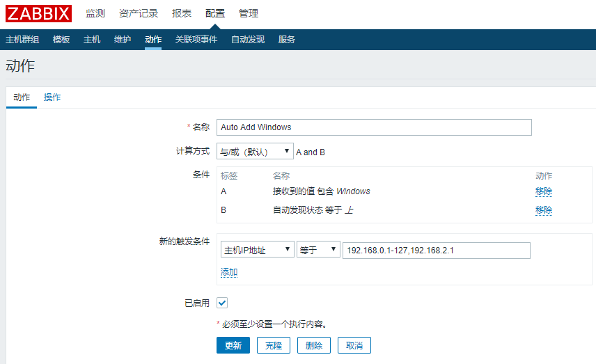The height and width of the screenshot is (364, 596).
Task: Remove condition A via 移除 link
Action: click(544, 191)
